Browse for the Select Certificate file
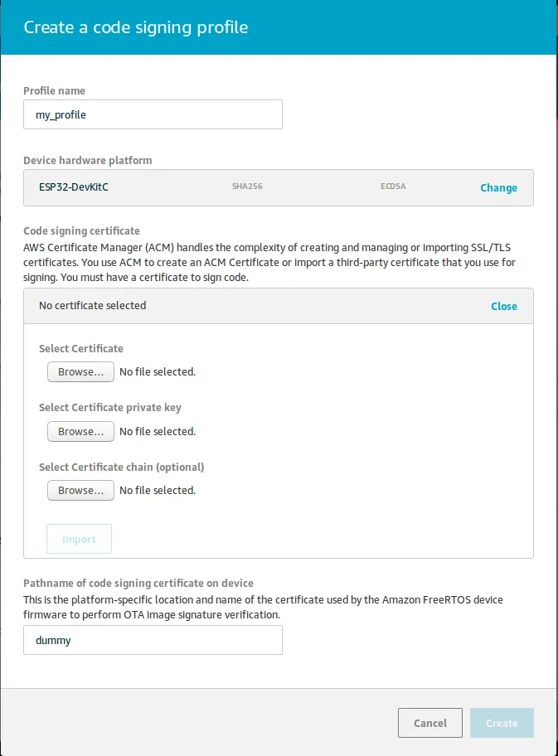Image resolution: width=558 pixels, height=756 pixels. pyautogui.click(x=80, y=372)
